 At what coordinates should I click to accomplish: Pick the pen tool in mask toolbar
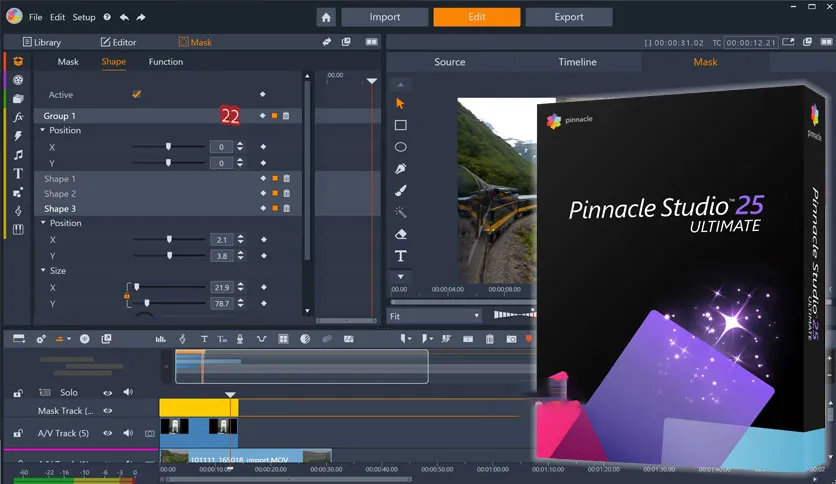pyautogui.click(x=400, y=169)
